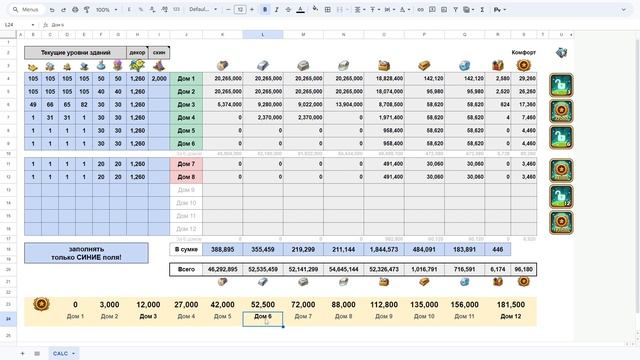
Task: Open the fill color picker
Action: click(315, 10)
